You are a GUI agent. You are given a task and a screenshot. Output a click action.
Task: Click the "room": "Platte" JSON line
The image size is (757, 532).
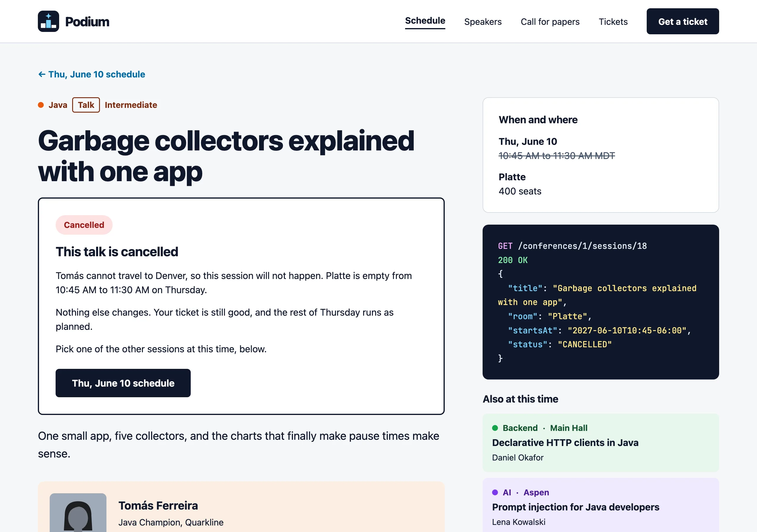tap(550, 317)
